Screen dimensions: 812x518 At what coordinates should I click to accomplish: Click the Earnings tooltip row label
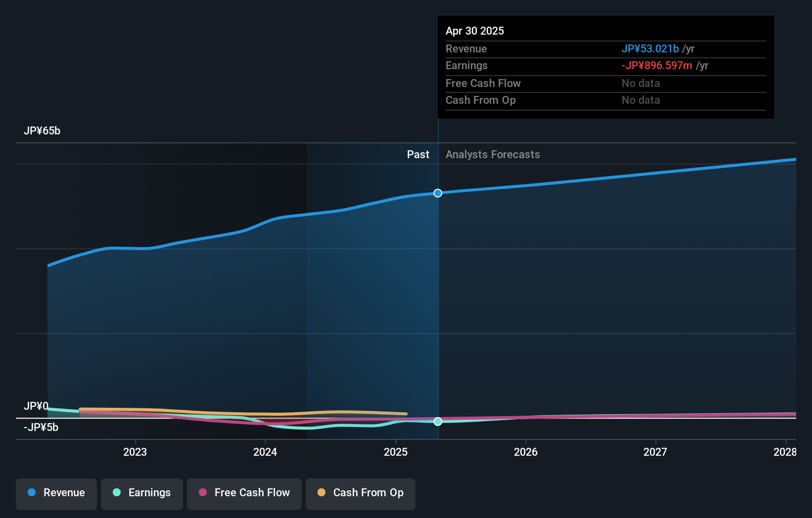pyautogui.click(x=466, y=66)
